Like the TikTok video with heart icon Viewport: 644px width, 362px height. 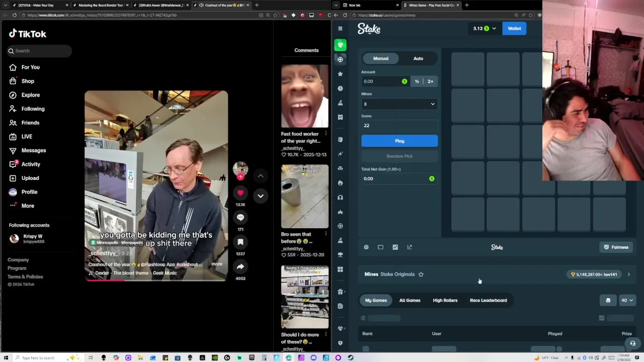240,193
